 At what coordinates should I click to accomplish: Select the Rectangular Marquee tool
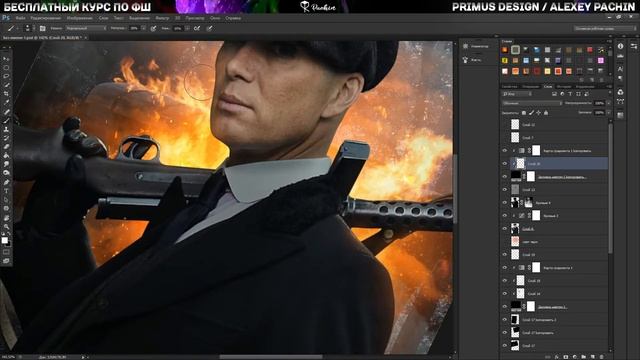(6, 67)
